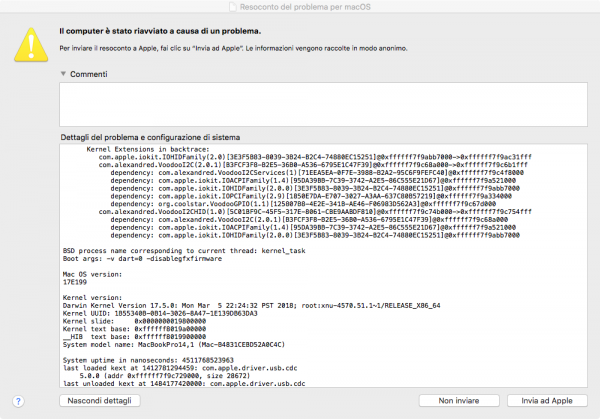Viewport: 600px width, 419px height.
Task: Collapse the Commenti disclosure triangle
Action: [63, 74]
